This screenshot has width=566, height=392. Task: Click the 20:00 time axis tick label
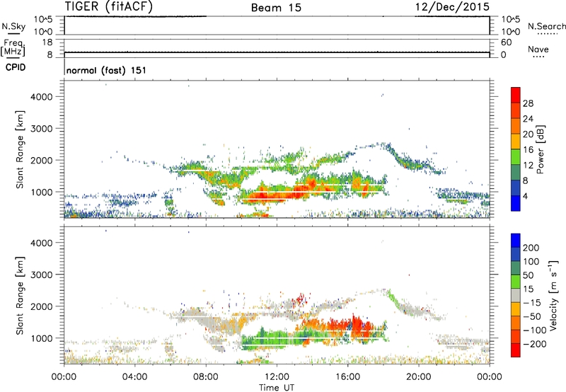click(418, 377)
